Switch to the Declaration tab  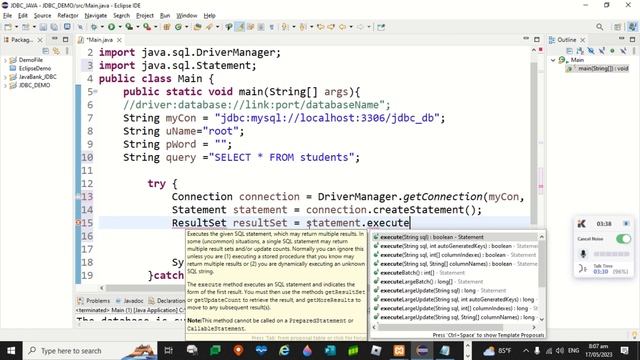click(167, 301)
